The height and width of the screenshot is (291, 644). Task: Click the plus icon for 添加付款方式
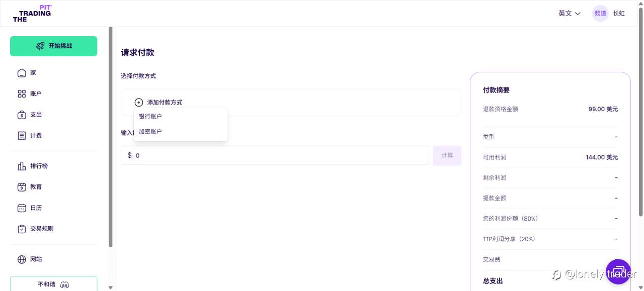[x=139, y=103]
